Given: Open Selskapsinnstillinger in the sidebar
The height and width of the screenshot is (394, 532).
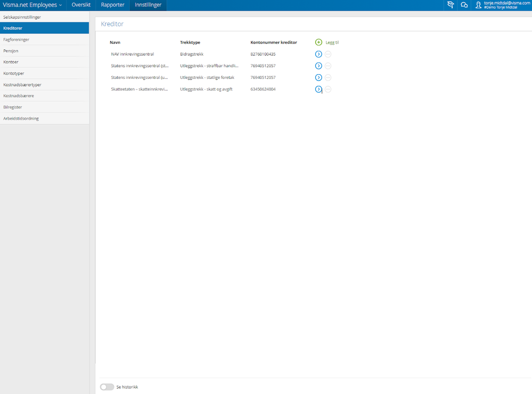Looking at the screenshot, I should pyautogui.click(x=44, y=17).
